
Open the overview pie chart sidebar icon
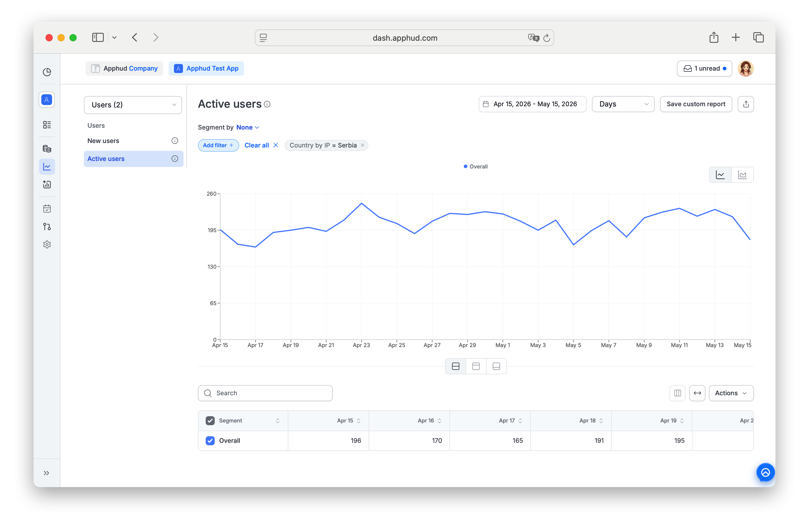pyautogui.click(x=47, y=72)
